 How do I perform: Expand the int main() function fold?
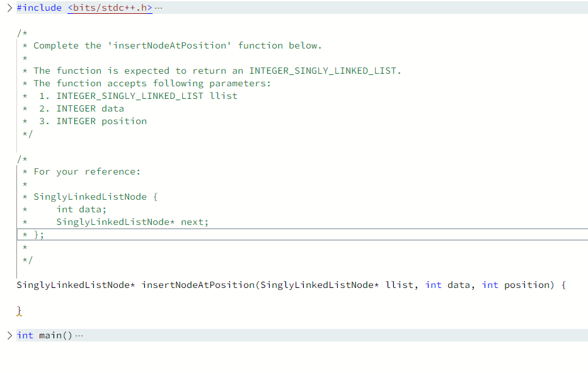9,335
